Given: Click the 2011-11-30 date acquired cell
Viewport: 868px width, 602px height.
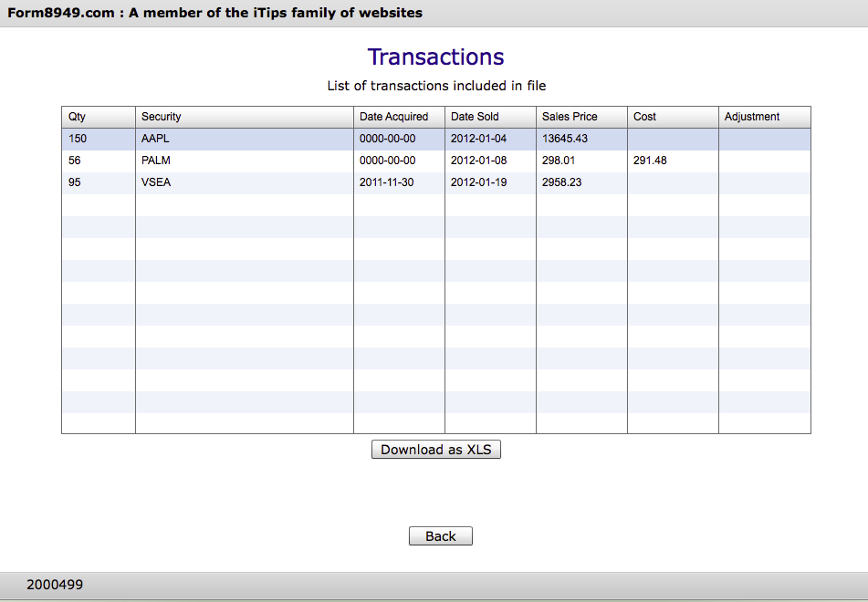Looking at the screenshot, I should [399, 182].
